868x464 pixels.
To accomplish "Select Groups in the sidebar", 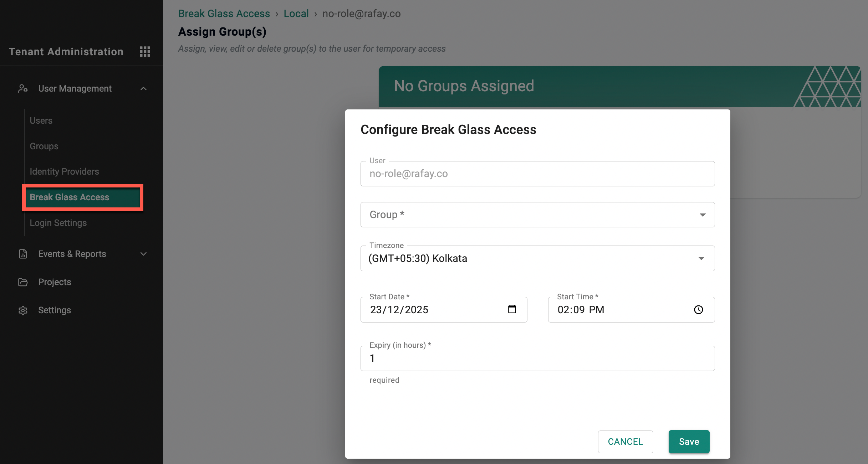I will [x=44, y=146].
